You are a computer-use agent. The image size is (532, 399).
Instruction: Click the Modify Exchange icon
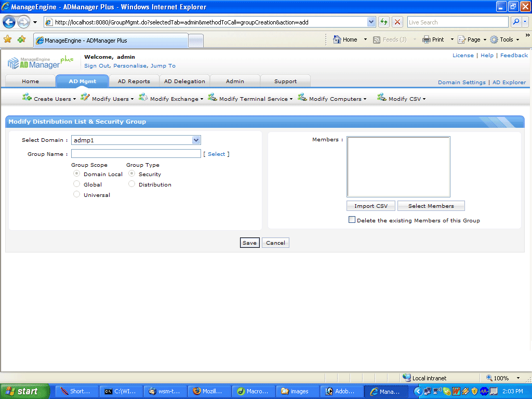pyautogui.click(x=143, y=97)
